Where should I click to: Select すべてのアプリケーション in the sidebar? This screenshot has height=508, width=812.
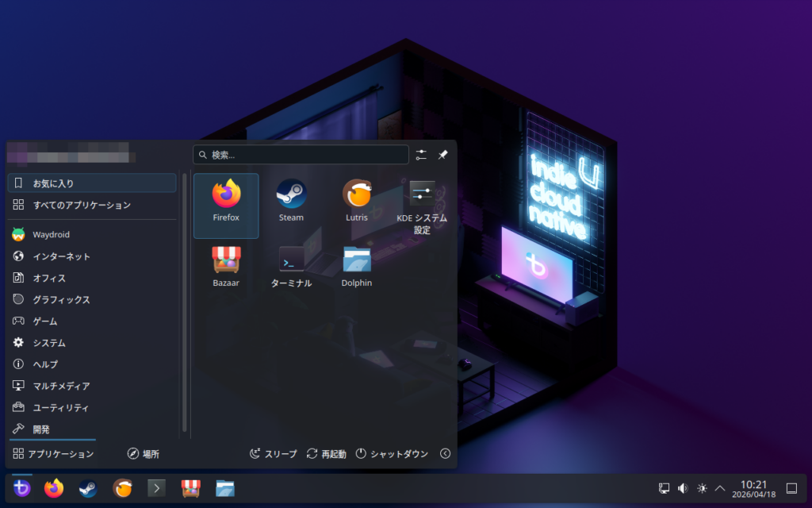click(81, 205)
